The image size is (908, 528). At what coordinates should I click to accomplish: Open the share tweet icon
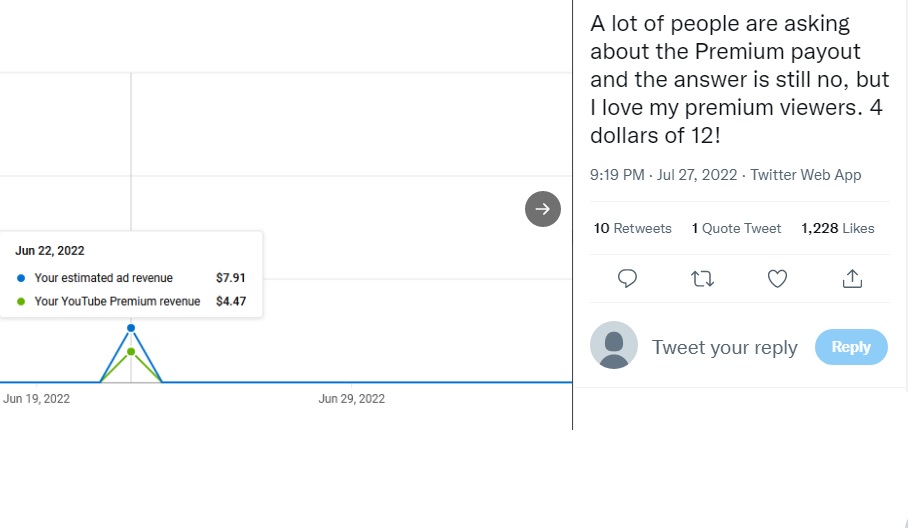[x=852, y=278]
